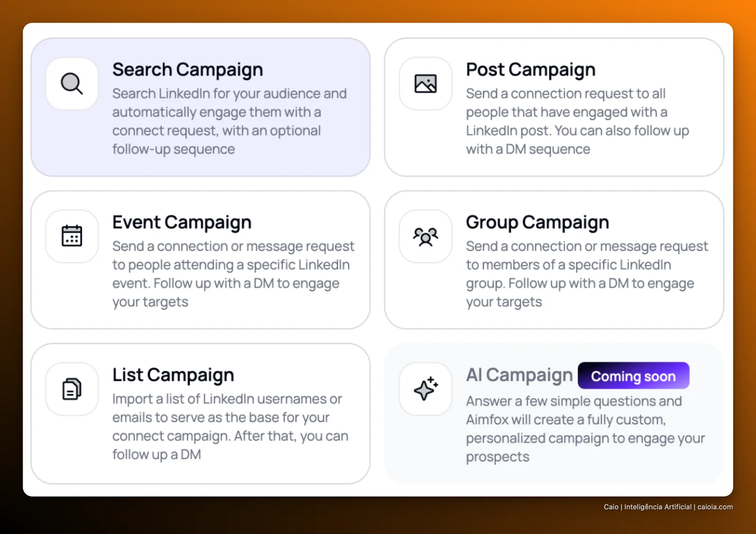Click the document icon for List Campaign
This screenshot has width=756, height=534.
[x=72, y=389]
